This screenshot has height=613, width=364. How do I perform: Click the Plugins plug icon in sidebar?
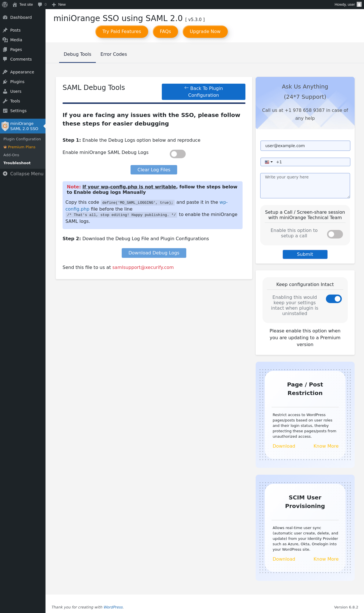[x=5, y=82]
